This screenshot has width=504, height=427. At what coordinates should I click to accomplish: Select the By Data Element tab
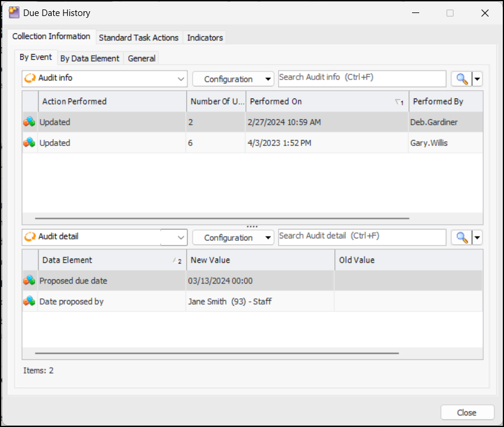coord(90,58)
